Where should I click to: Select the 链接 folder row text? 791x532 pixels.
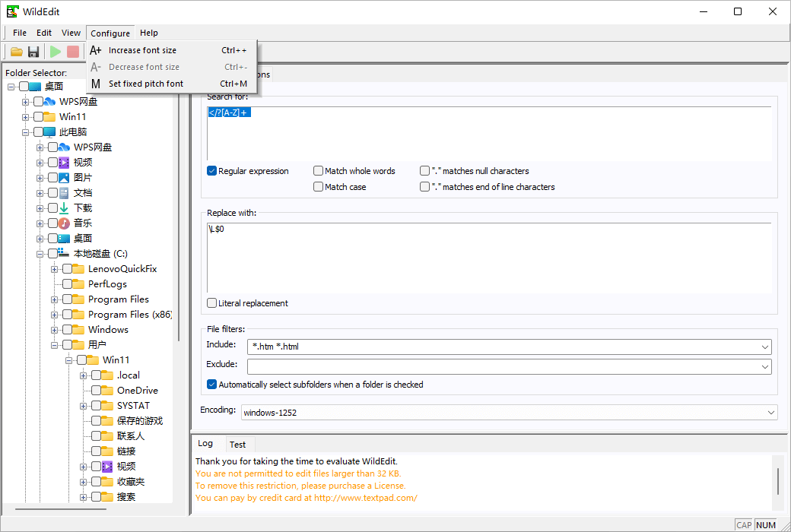click(126, 451)
